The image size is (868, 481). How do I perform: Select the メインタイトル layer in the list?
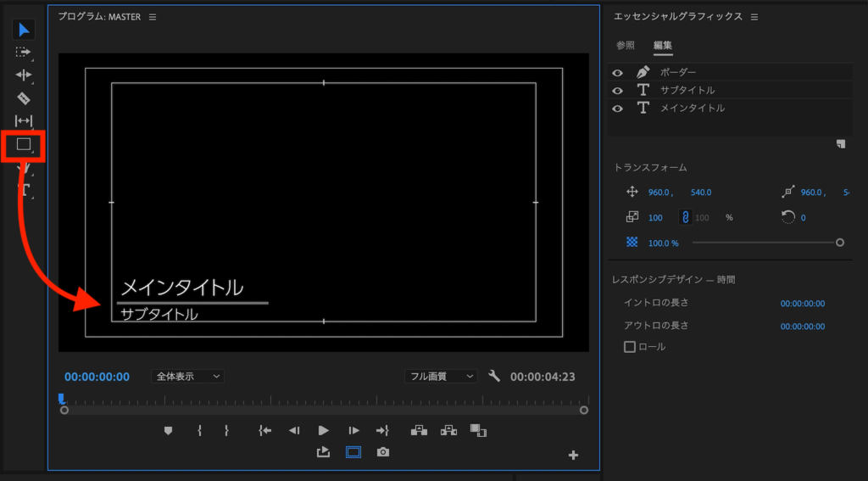point(693,108)
